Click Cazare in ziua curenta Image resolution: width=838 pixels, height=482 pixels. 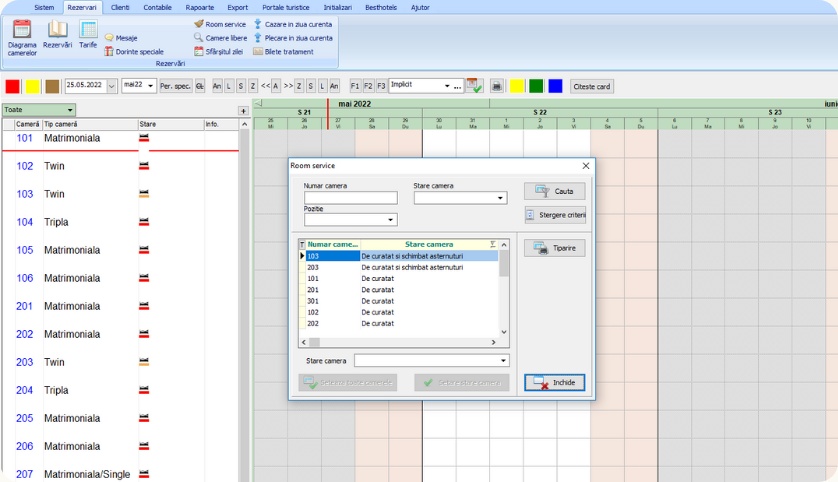[294, 23]
